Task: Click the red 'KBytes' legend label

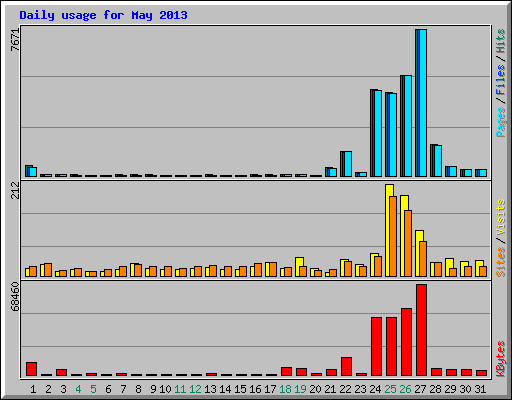Action: [x=501, y=359]
